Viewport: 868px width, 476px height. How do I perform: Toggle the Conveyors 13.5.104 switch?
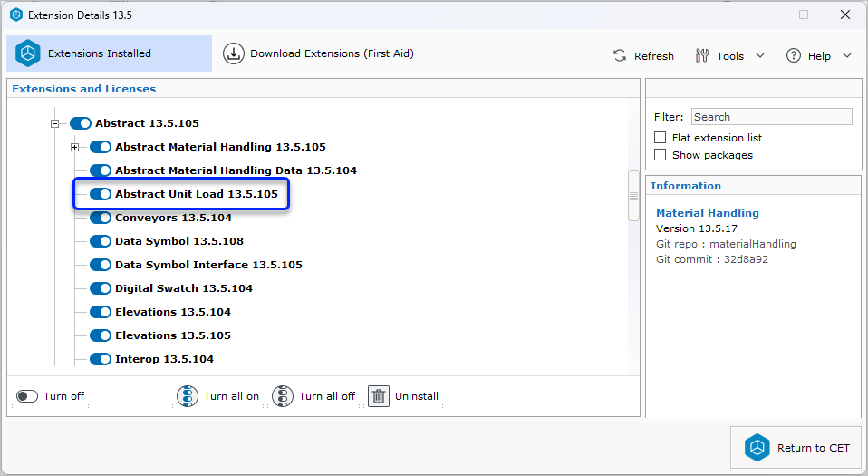point(101,218)
